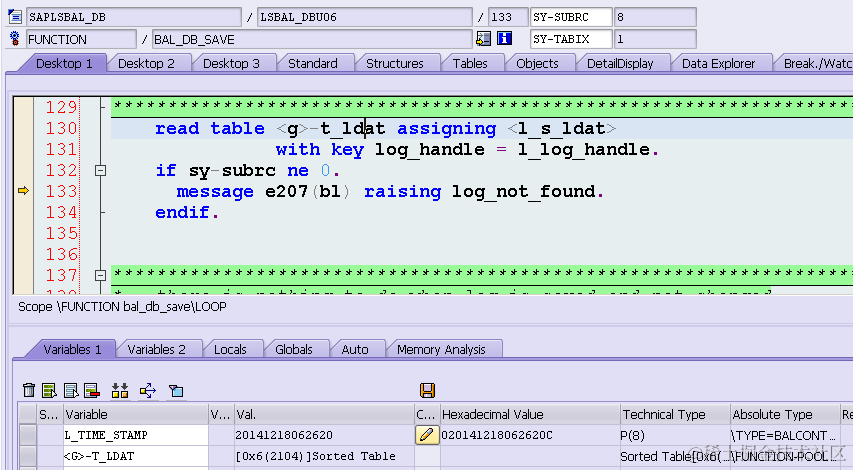Click the value 20141218062620
Viewport: 853px width, 470px height.
pyautogui.click(x=284, y=435)
